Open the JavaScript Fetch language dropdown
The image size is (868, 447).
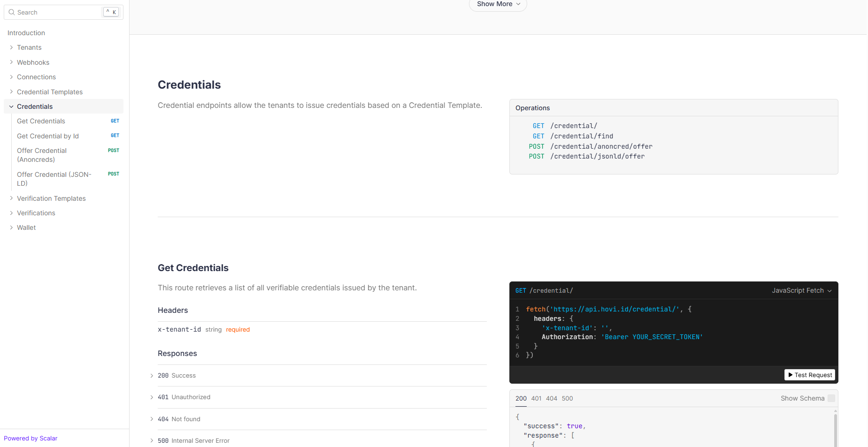point(801,291)
